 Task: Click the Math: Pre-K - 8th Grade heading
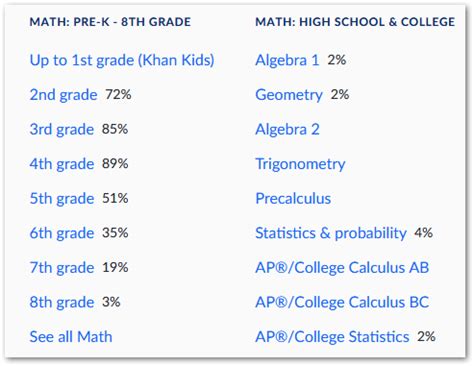click(110, 22)
